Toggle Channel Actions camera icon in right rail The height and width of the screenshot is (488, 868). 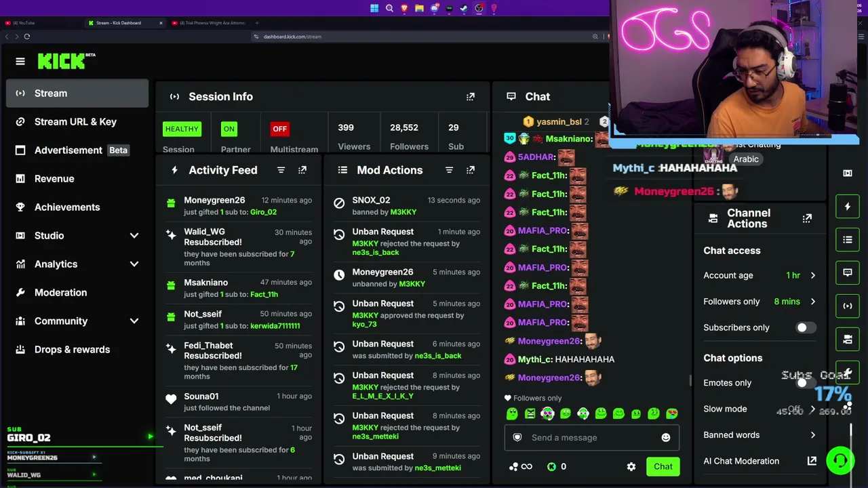click(848, 339)
